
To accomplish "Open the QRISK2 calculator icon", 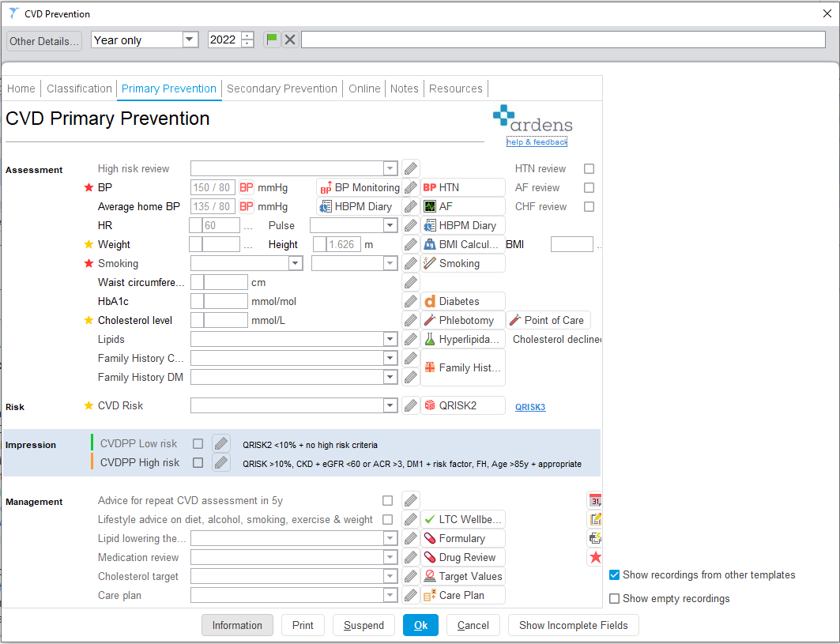I will (x=462, y=405).
